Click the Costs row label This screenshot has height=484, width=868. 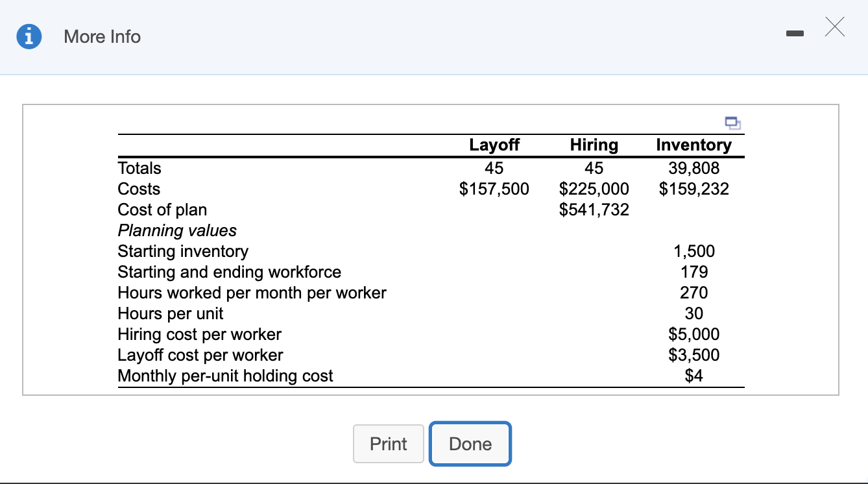click(x=138, y=189)
